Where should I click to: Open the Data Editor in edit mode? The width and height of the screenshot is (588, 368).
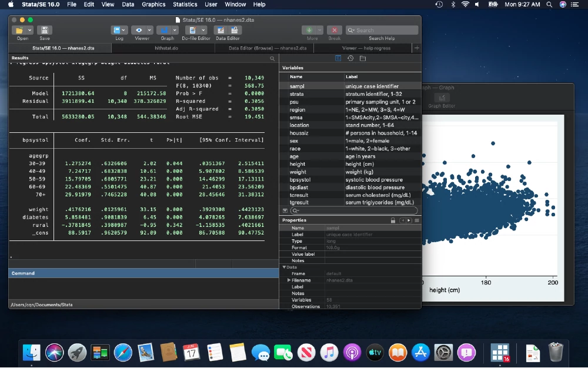(221, 31)
